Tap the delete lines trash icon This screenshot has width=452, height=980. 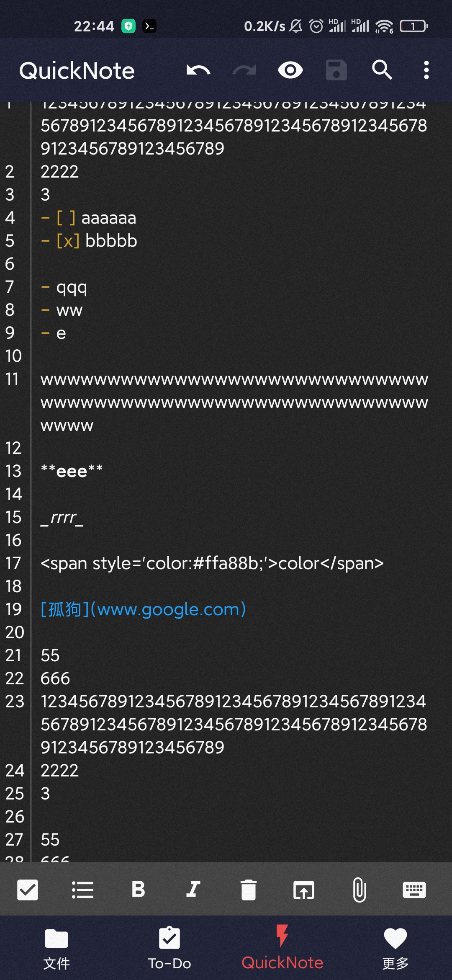click(x=248, y=890)
